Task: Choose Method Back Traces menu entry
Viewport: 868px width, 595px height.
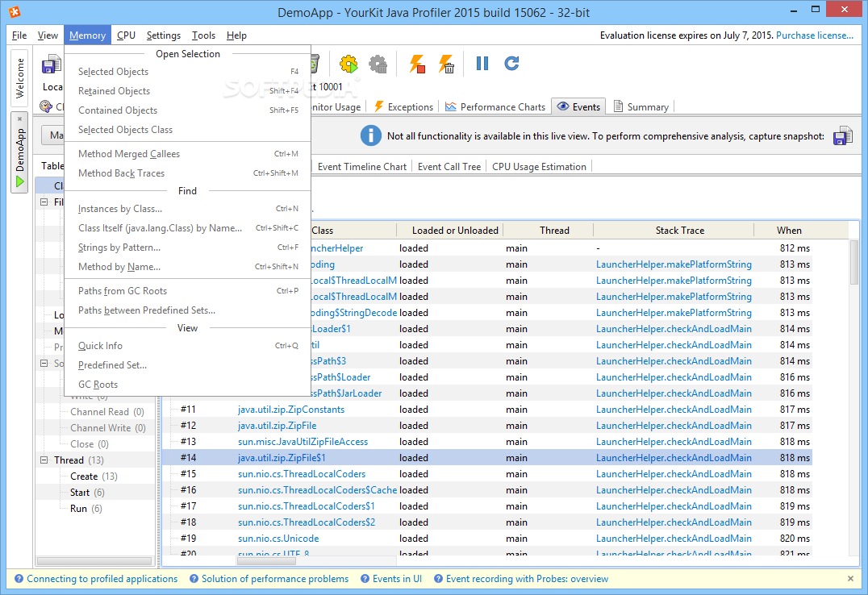Action: tap(188, 173)
